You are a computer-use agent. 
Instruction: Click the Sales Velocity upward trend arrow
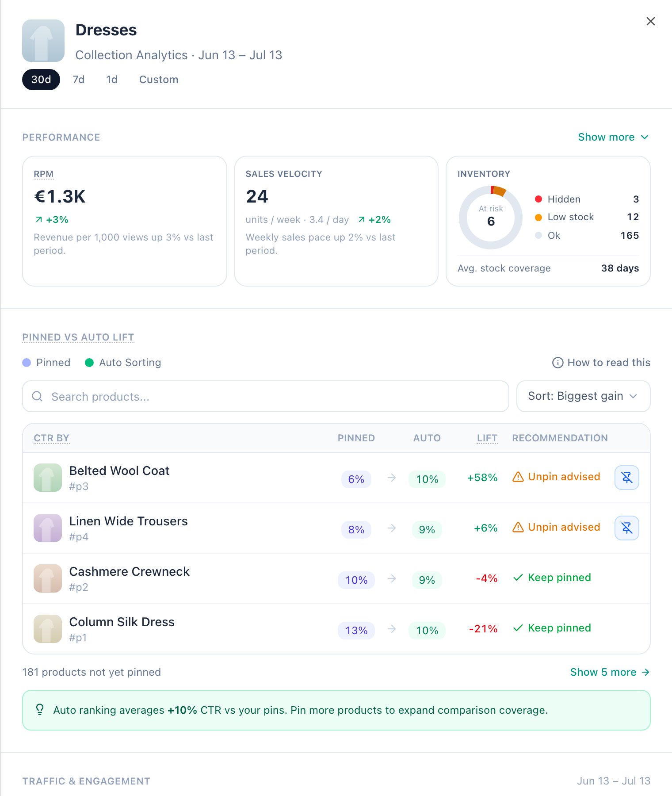pos(362,219)
